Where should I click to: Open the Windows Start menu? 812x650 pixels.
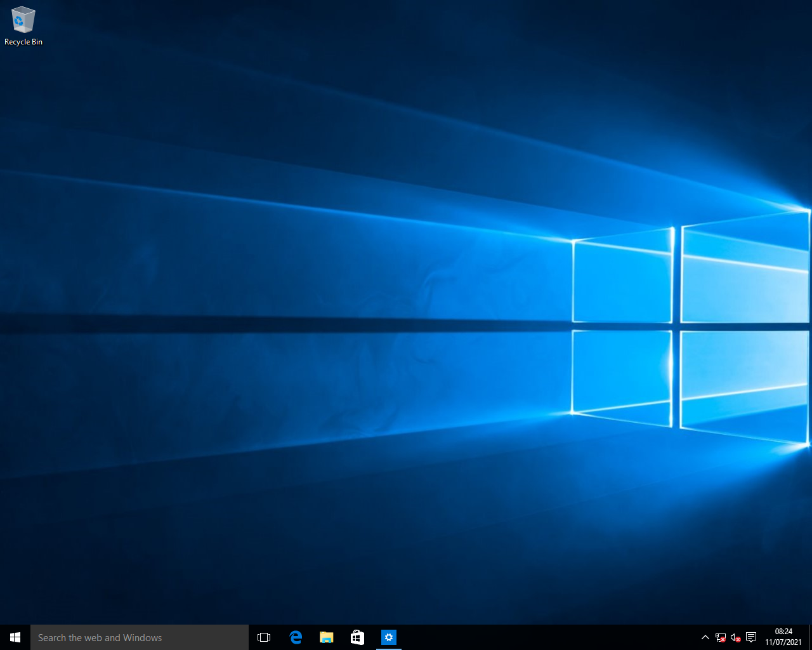[15, 637]
